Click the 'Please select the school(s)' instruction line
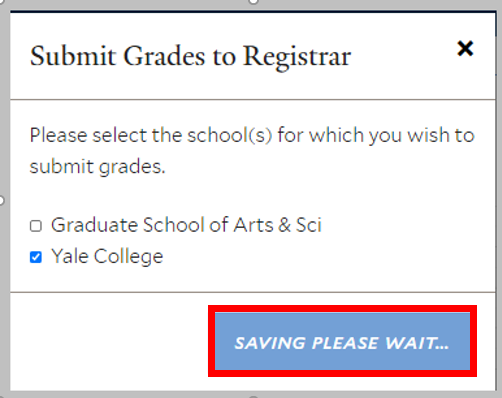502x398 pixels. tap(252, 135)
